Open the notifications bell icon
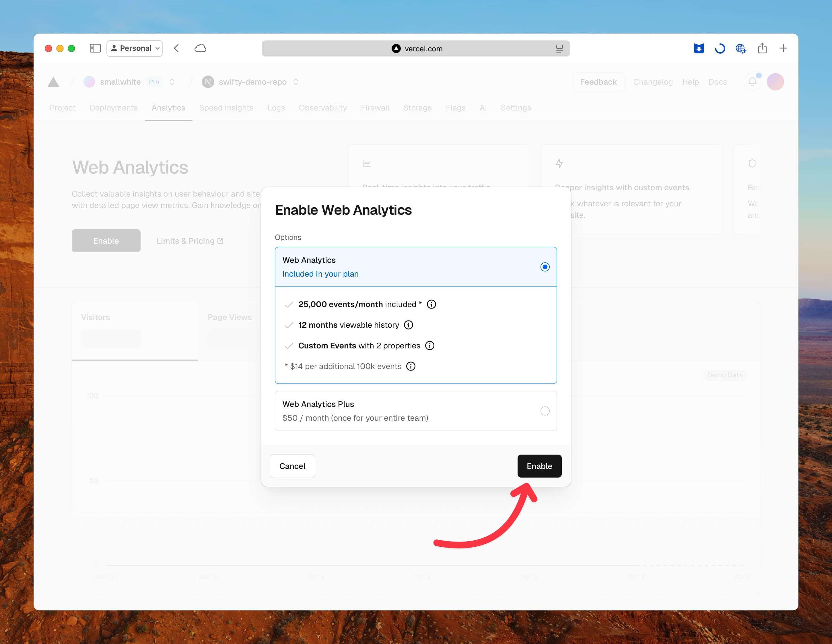The width and height of the screenshot is (832, 644). point(752,82)
